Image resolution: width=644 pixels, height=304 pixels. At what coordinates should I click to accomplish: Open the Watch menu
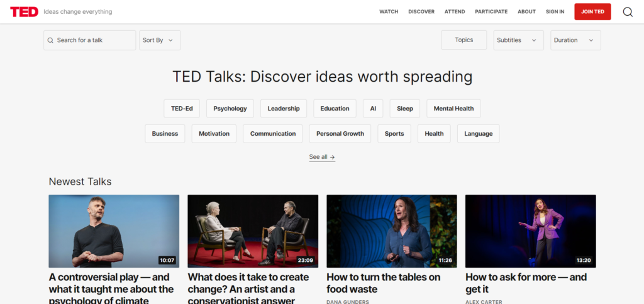coord(389,12)
